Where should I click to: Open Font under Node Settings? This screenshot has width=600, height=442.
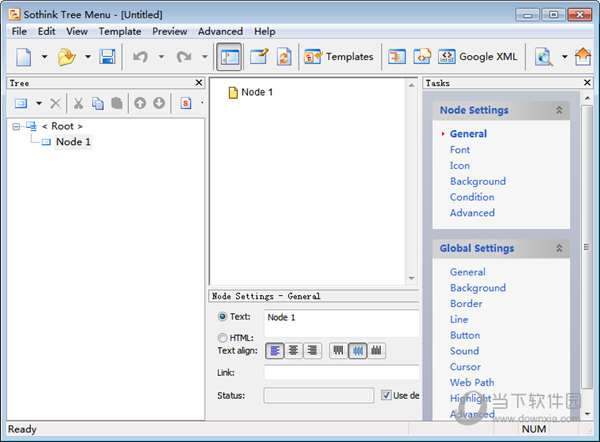point(460,150)
